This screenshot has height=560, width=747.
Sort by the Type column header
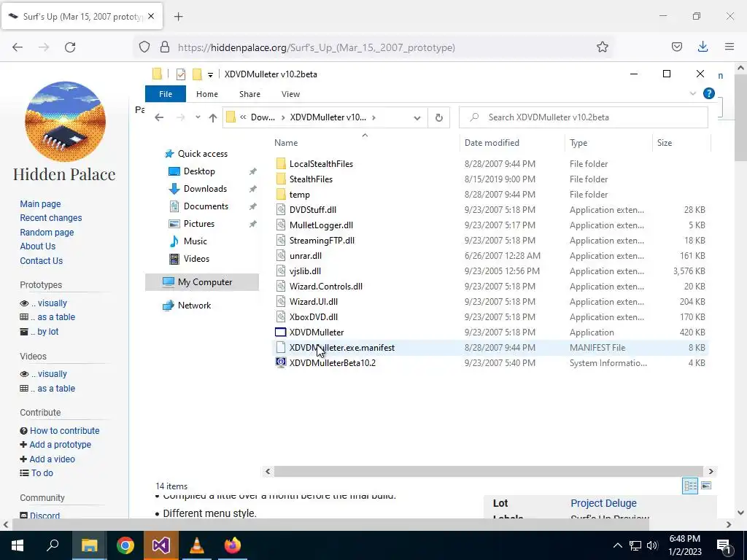pos(578,143)
